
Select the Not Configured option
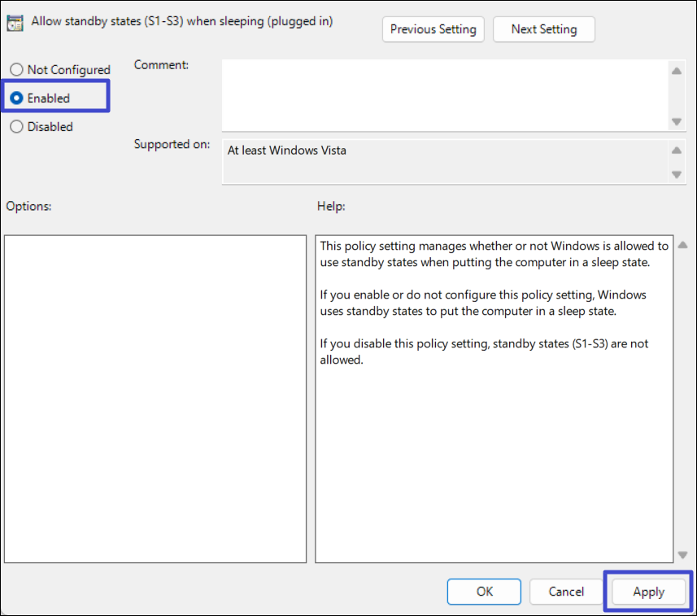[x=16, y=70]
